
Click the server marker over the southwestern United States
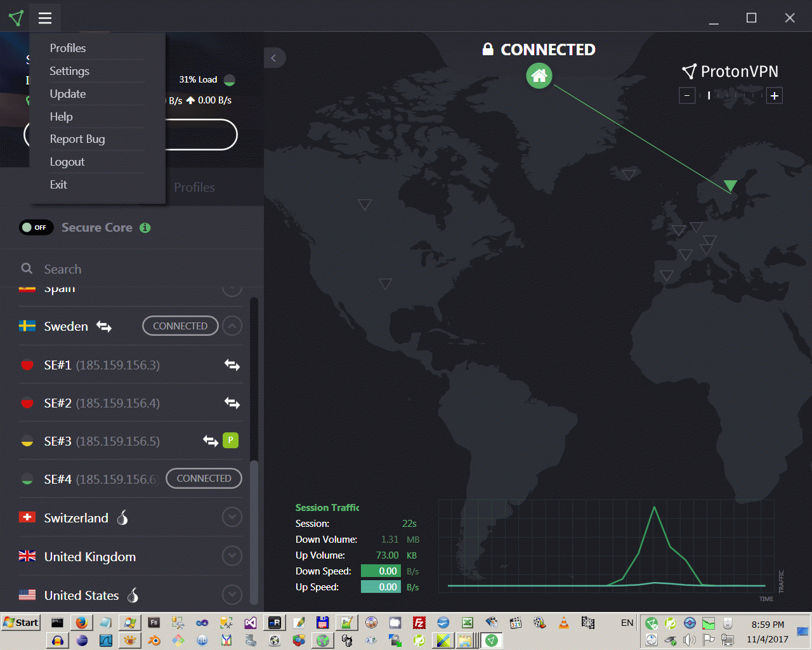(x=385, y=284)
